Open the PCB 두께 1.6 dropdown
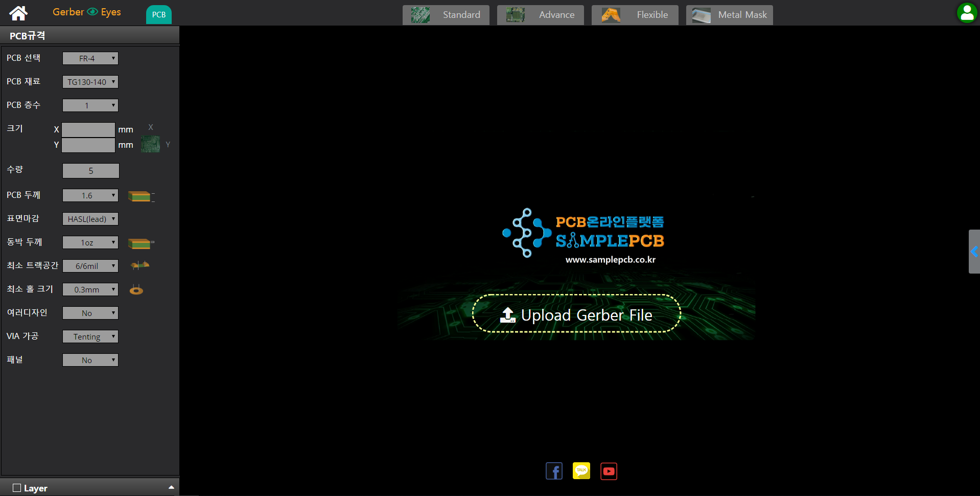Image resolution: width=980 pixels, height=496 pixels. click(90, 195)
